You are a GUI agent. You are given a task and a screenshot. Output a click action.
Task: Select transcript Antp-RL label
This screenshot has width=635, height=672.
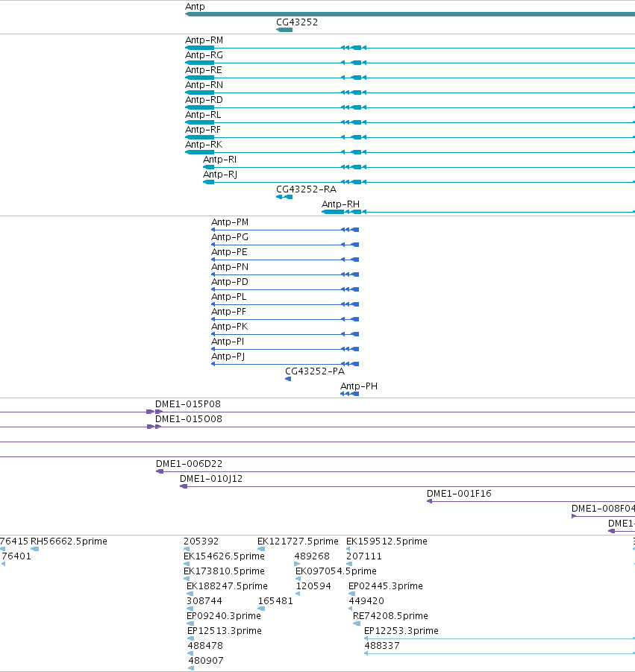[203, 114]
